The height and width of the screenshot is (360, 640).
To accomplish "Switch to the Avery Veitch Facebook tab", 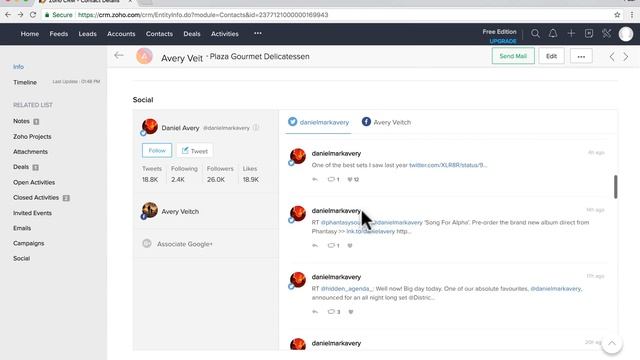I will (x=386, y=122).
